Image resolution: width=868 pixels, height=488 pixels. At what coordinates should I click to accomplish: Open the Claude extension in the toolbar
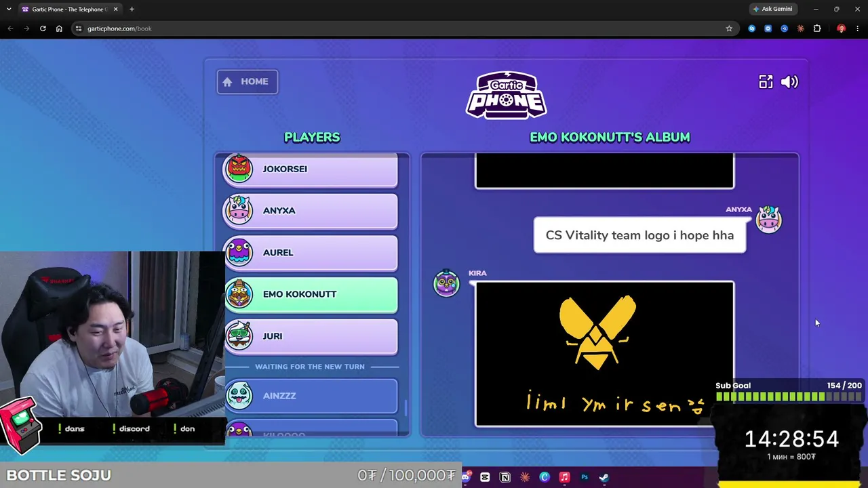801,28
